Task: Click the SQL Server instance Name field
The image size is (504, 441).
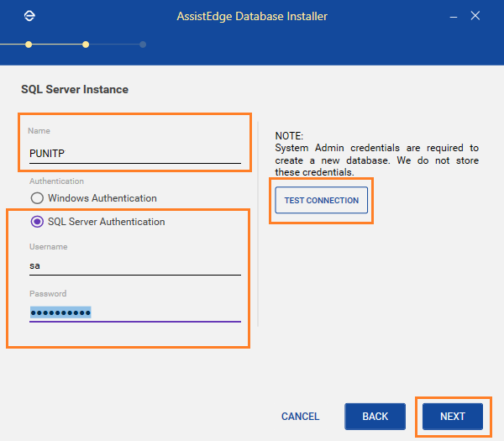Action: (x=135, y=154)
